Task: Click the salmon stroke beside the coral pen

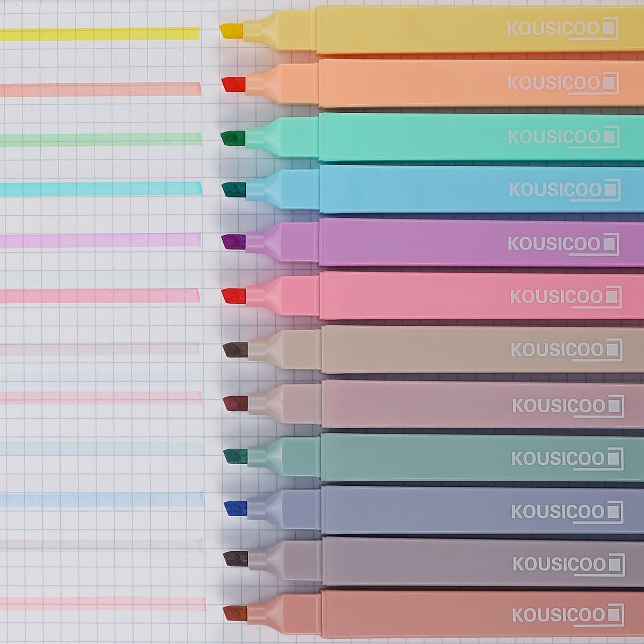Action: point(103,604)
